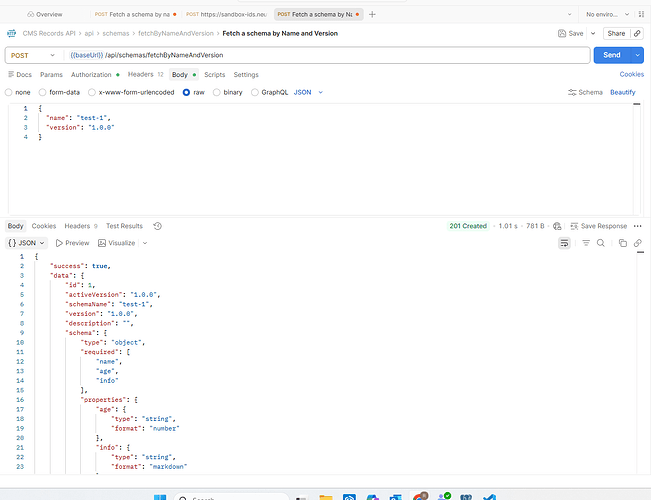The image size is (651, 500).
Task: Click into the request URL field
Action: click(x=327, y=55)
